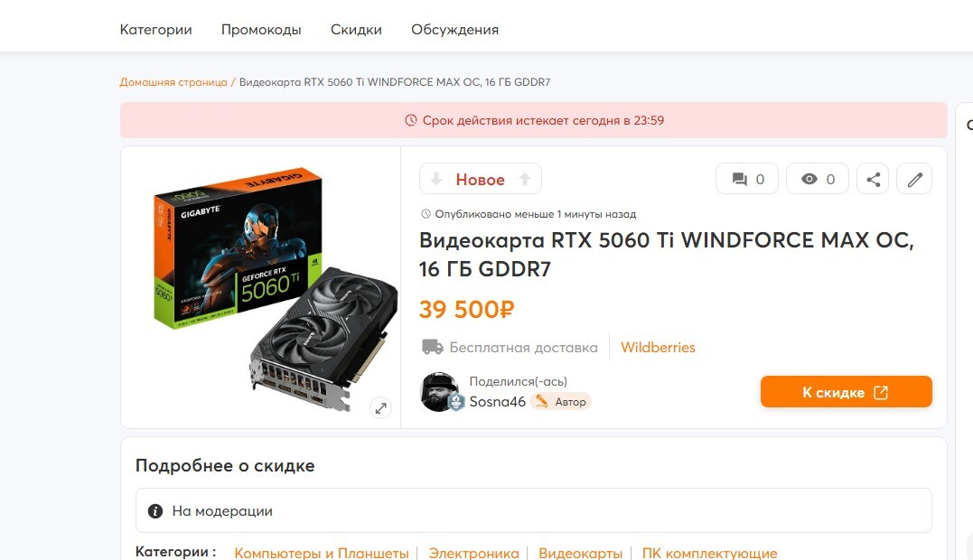
Task: Open Скидки tab in navigation
Action: [x=356, y=30]
